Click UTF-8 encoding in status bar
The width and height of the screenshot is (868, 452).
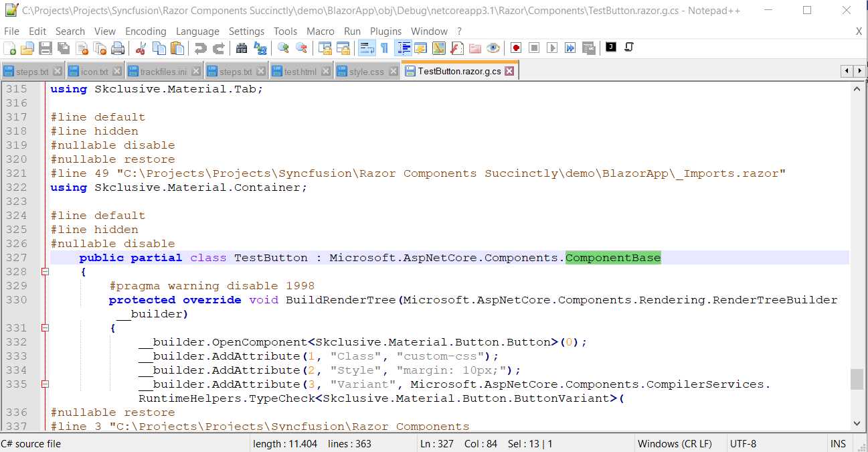743,443
